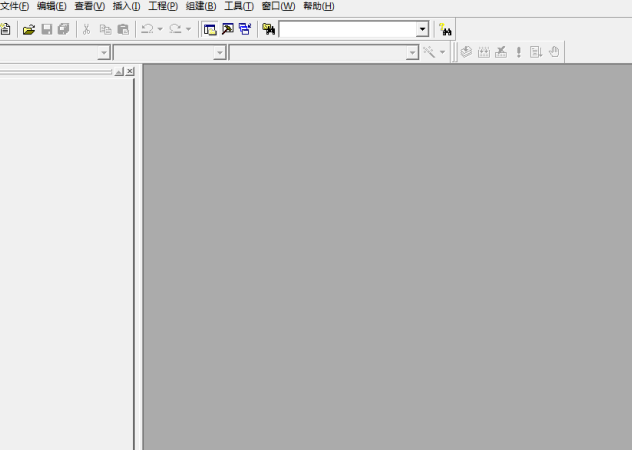Image resolution: width=632 pixels, height=450 pixels.
Task: Expand the third WizardBar members combo box
Action: 412,53
